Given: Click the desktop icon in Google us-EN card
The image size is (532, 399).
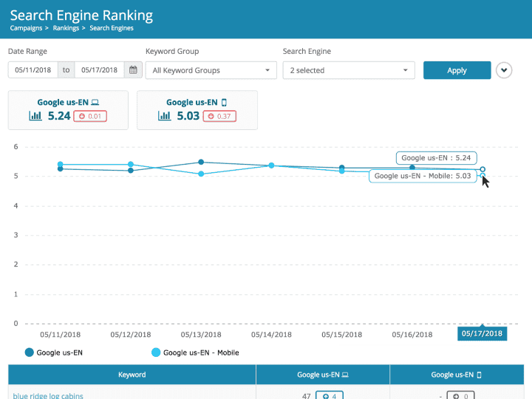Looking at the screenshot, I should coord(95,103).
